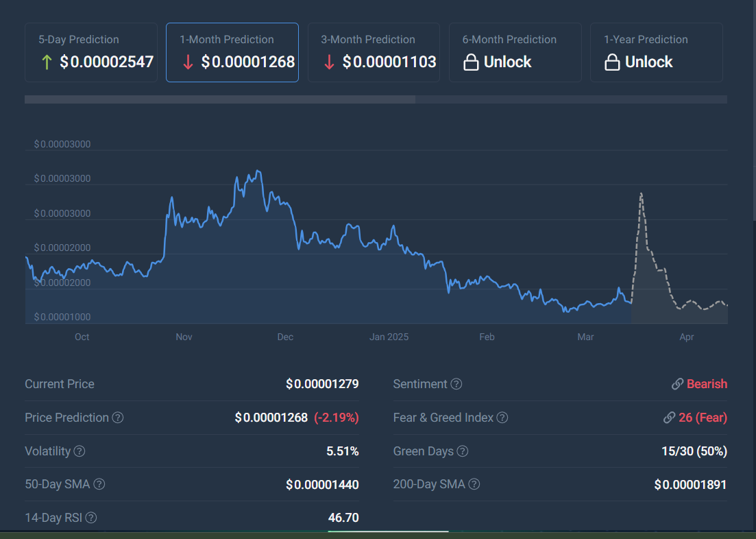
Task: Open the Bearish sentiment link
Action: 706,384
